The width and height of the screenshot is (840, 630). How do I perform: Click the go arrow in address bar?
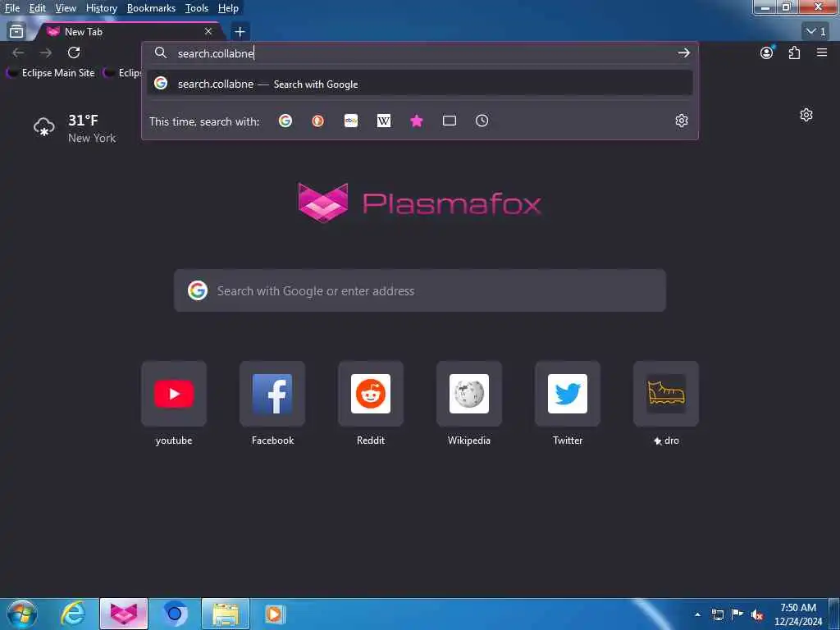click(x=683, y=53)
